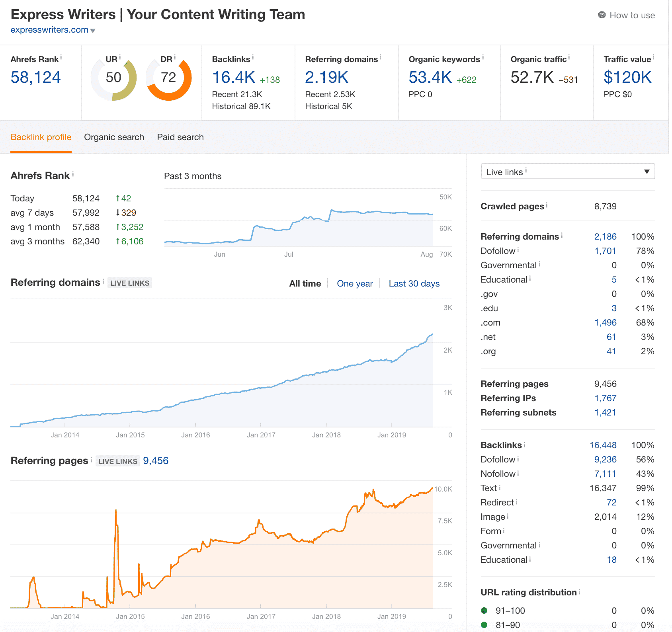Click the 91–100 green legend dot
Image resolution: width=672 pixels, height=632 pixels.
click(484, 611)
